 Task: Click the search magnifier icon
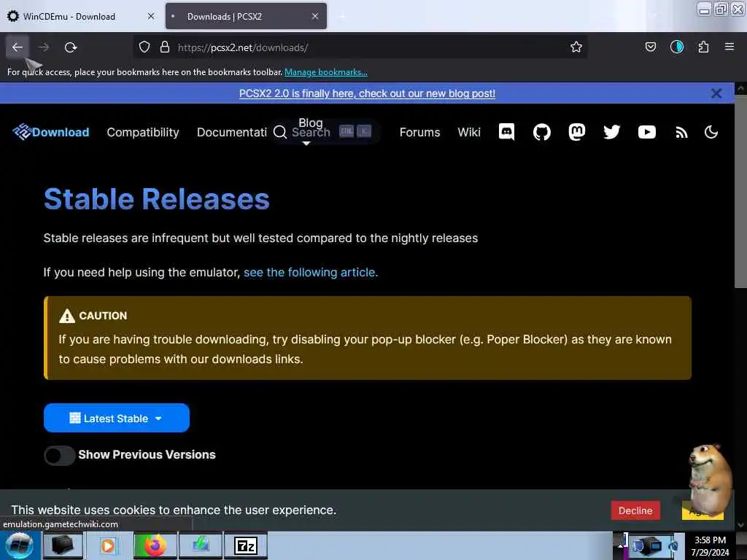tap(280, 132)
